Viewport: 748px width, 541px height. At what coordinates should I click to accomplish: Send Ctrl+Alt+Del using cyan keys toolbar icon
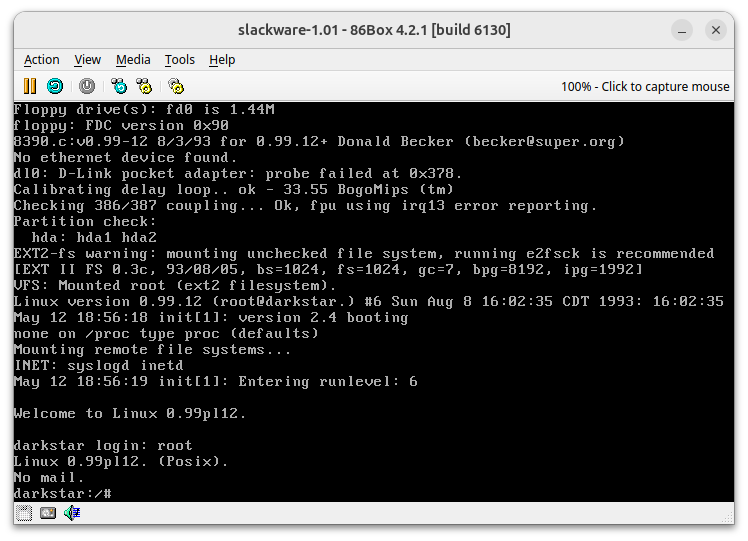click(119, 86)
